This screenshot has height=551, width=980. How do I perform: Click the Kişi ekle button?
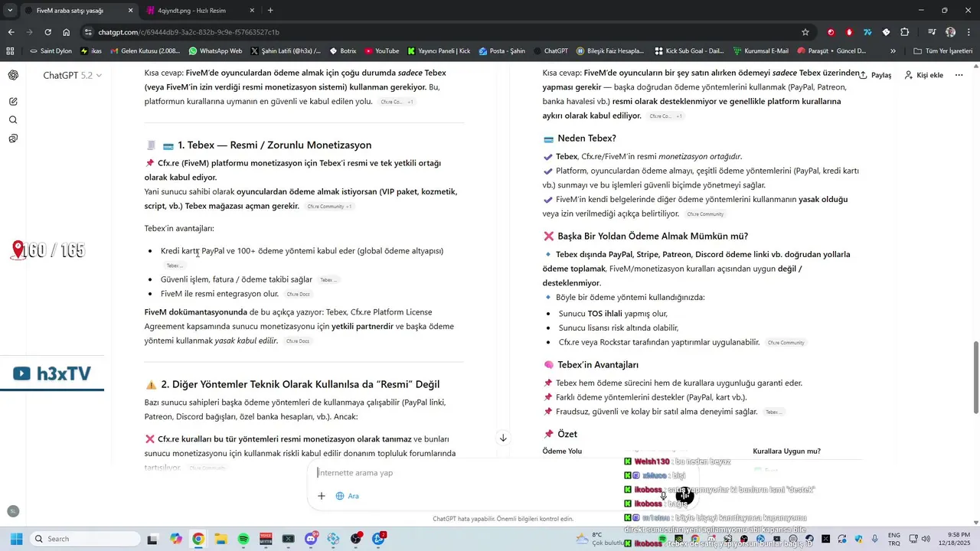[x=923, y=75]
